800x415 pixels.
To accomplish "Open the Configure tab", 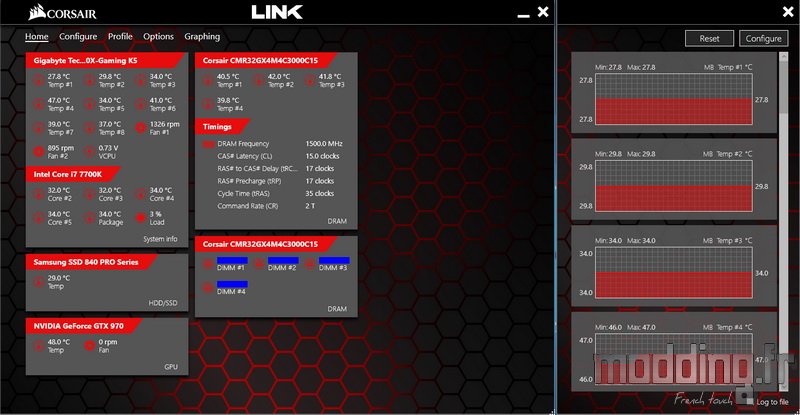I will [78, 36].
